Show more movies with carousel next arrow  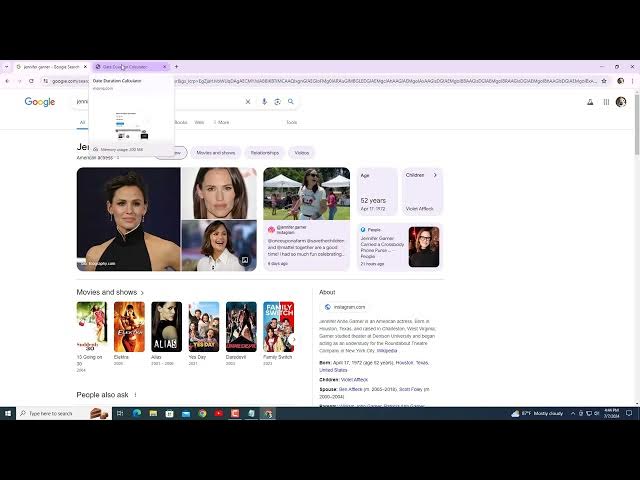[292, 339]
